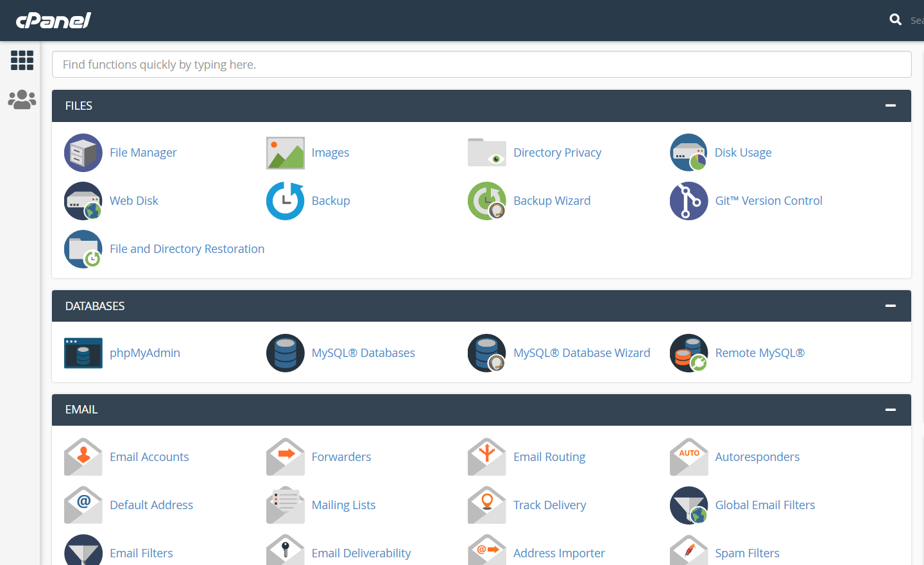Click the DATABASES section title
Viewport: 924px width, 565px height.
point(95,306)
